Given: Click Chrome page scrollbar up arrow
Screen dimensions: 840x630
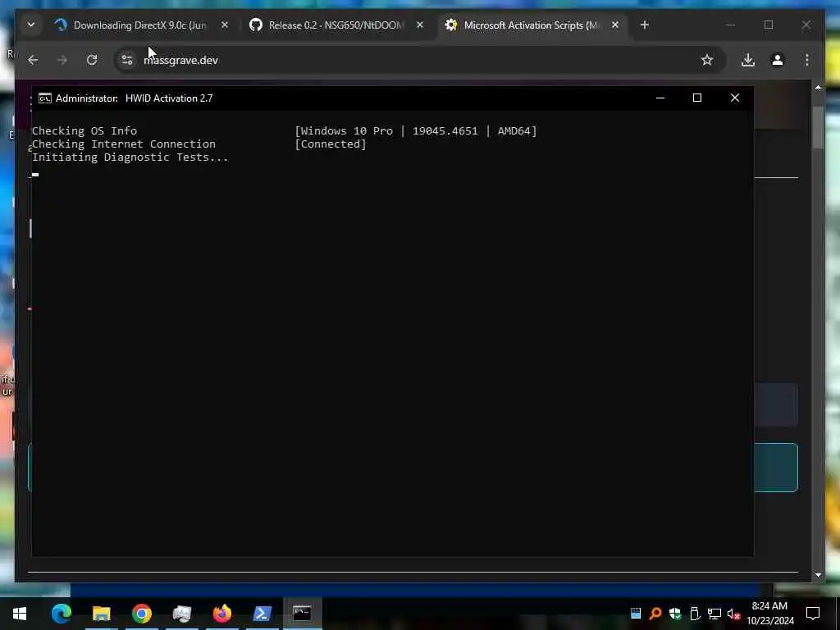Looking at the screenshot, I should (x=818, y=87).
